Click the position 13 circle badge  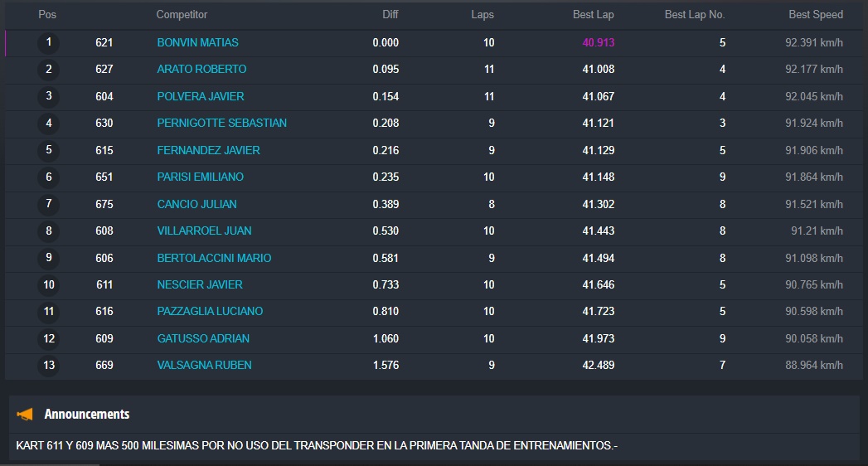pos(49,365)
